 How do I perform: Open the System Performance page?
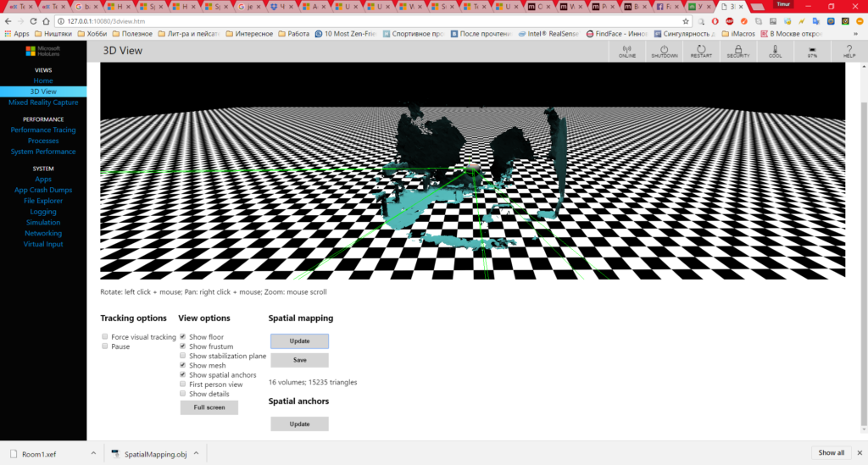click(x=43, y=152)
